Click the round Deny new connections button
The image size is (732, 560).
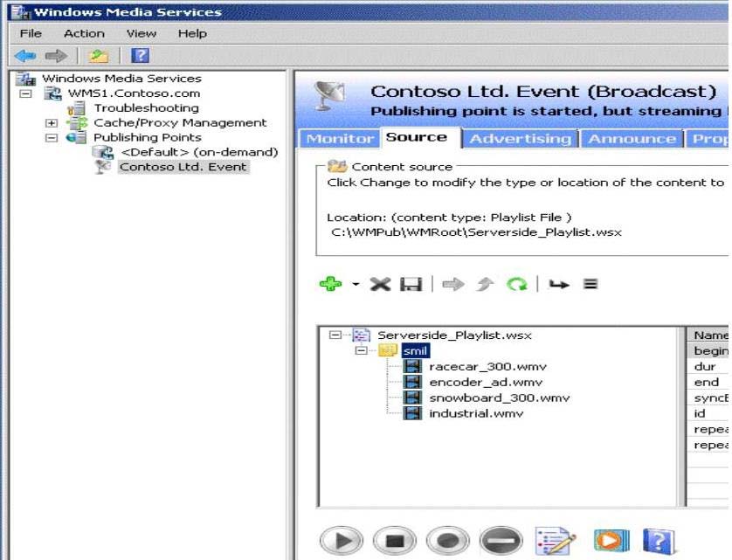501,541
